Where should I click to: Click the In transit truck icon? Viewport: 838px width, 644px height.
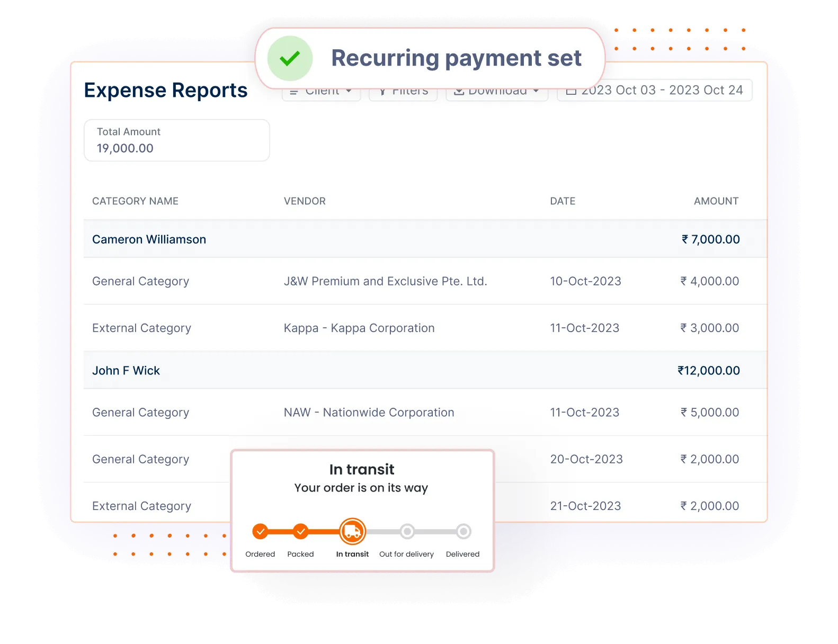tap(352, 531)
